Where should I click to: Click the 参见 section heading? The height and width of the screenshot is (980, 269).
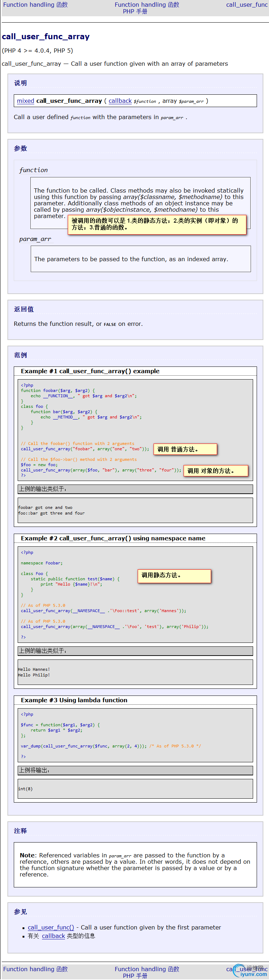20,911
